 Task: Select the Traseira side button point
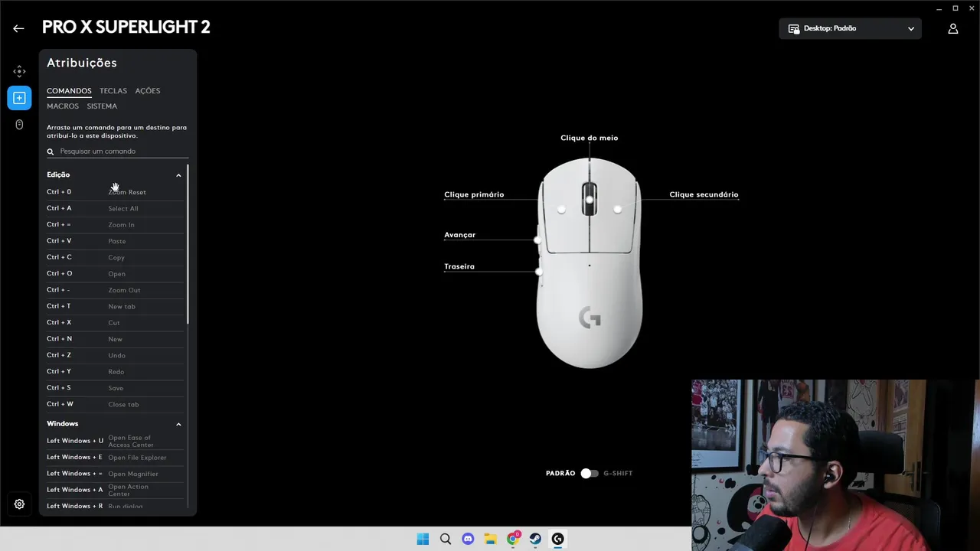coord(539,272)
